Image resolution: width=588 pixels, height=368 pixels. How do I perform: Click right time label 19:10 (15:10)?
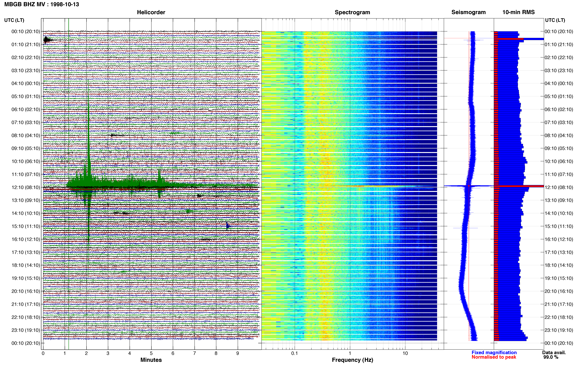[x=559, y=278]
